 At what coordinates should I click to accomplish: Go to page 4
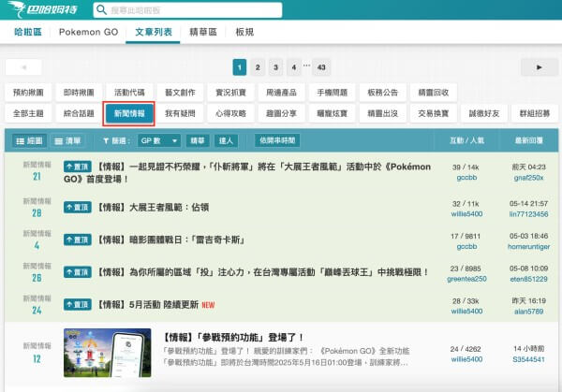coord(293,67)
